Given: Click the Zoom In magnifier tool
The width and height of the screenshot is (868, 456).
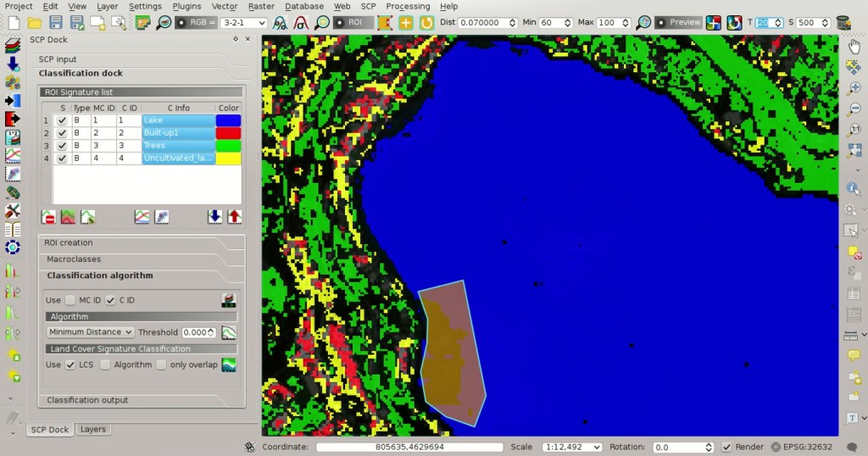Looking at the screenshot, I should coord(854,88).
